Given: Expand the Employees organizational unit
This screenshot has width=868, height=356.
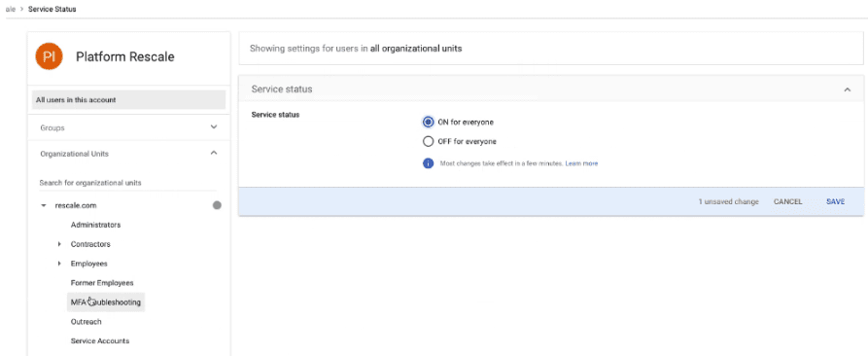Looking at the screenshot, I should [59, 264].
